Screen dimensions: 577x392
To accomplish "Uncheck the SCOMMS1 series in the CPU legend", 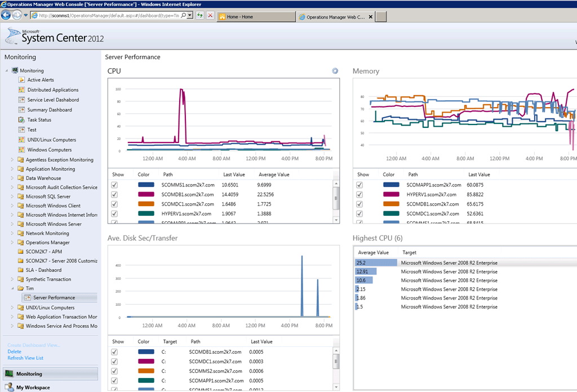I will (114, 185).
